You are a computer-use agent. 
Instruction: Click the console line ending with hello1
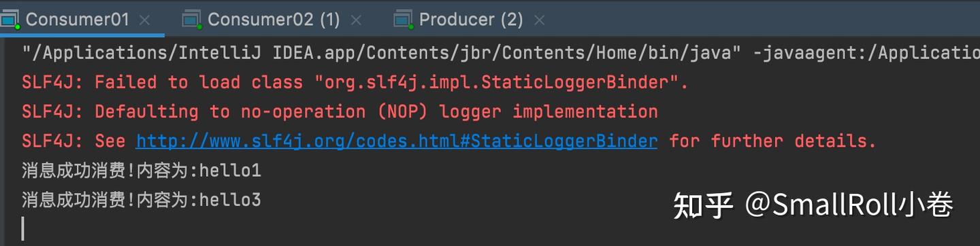pos(142,171)
